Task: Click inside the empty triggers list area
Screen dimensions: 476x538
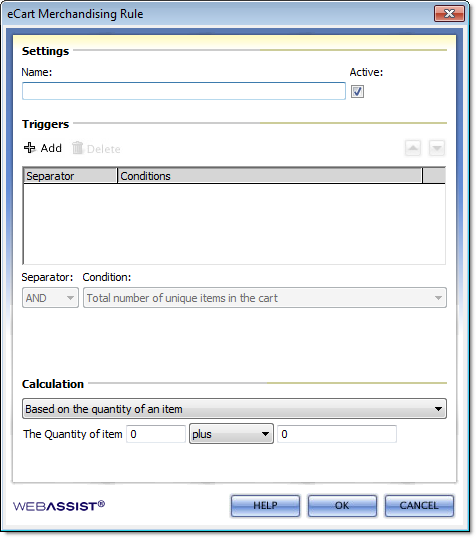Action: [234, 224]
